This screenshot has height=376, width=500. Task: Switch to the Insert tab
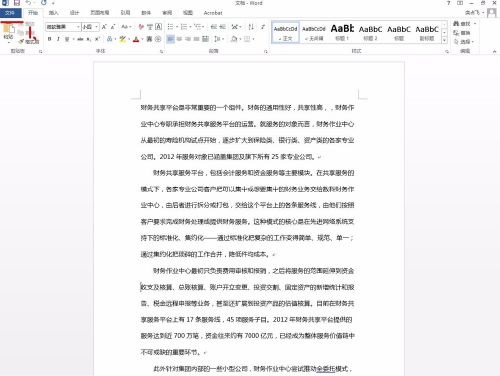53,13
